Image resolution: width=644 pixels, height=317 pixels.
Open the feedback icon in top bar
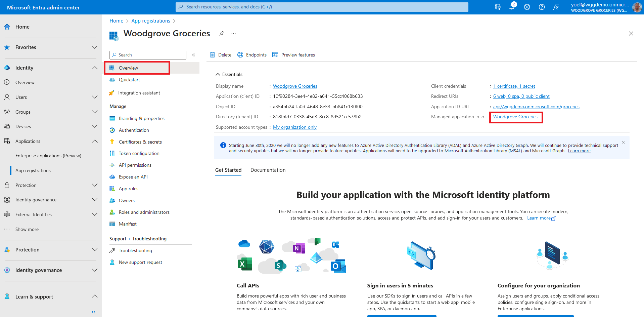[556, 7]
